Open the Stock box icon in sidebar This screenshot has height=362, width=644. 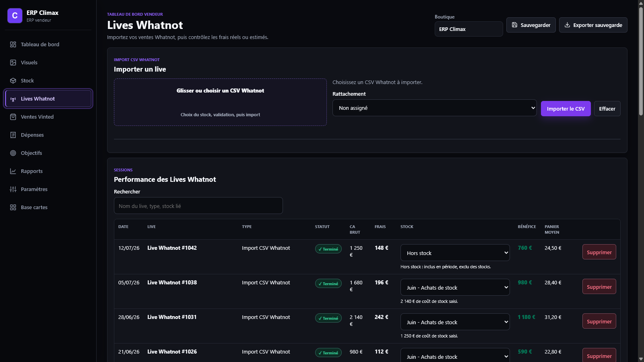(x=13, y=80)
